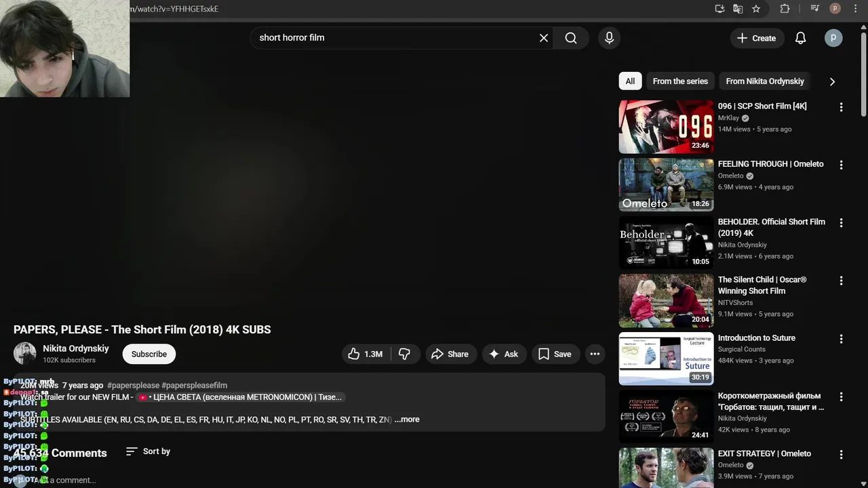Open Nikita Ordynskiy channel avatar
Screen dimensions: 868x488
(x=25, y=354)
